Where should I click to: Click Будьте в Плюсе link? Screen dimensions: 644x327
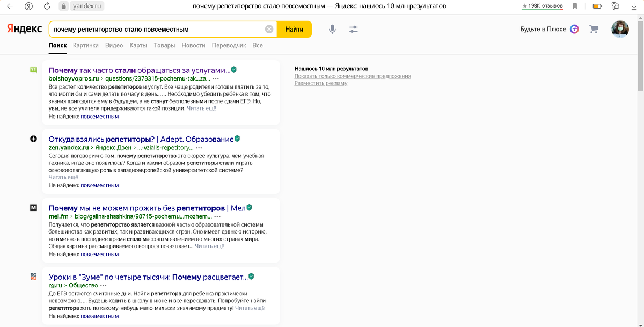(543, 29)
